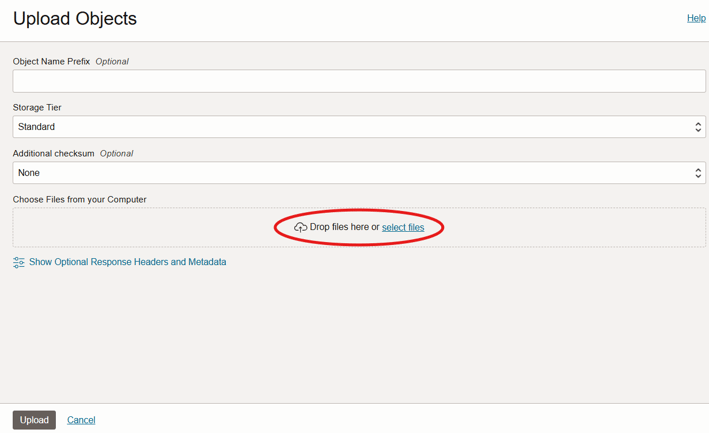Click the sliders icon beside Show Optional Response Headers
Viewport: 709px width, 433px height.
click(x=19, y=263)
